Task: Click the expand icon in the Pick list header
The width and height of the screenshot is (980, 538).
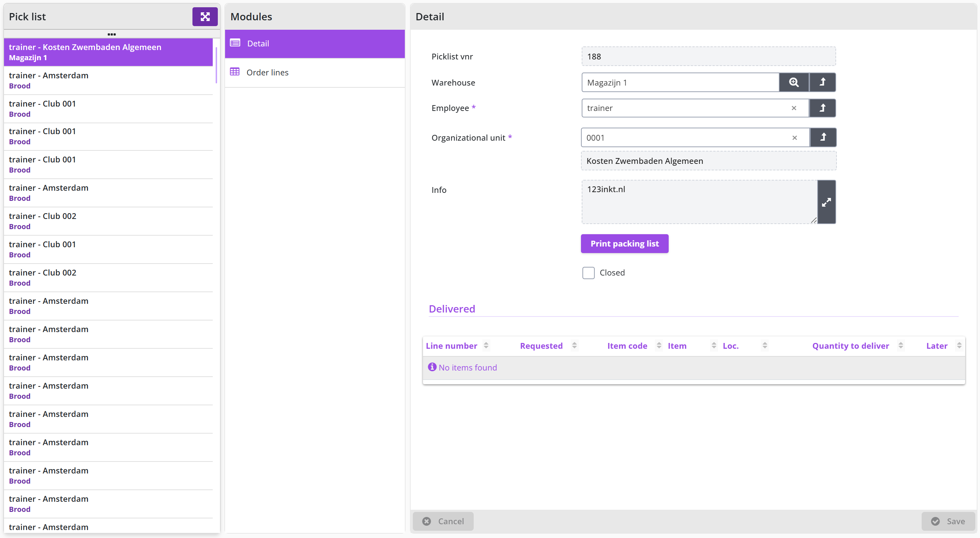Action: coord(205,17)
